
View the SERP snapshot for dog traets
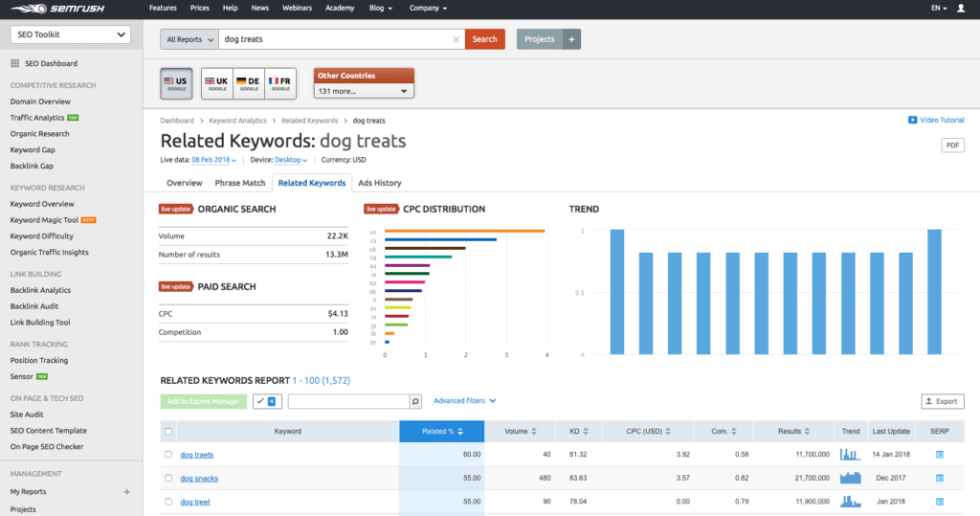(940, 455)
